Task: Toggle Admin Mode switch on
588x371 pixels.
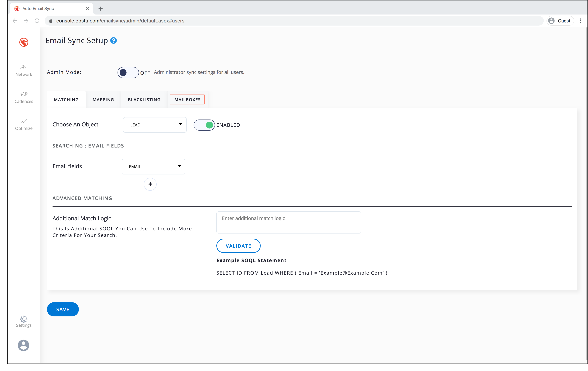Action: pos(128,73)
